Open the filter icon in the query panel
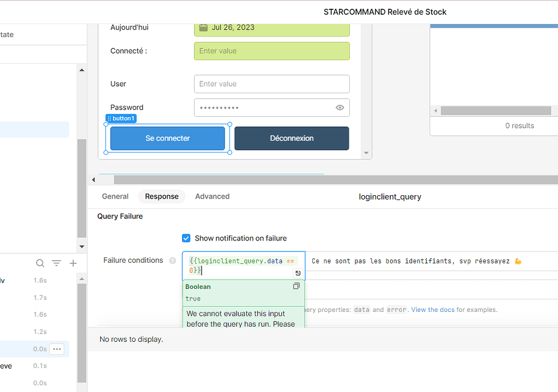 [56, 263]
